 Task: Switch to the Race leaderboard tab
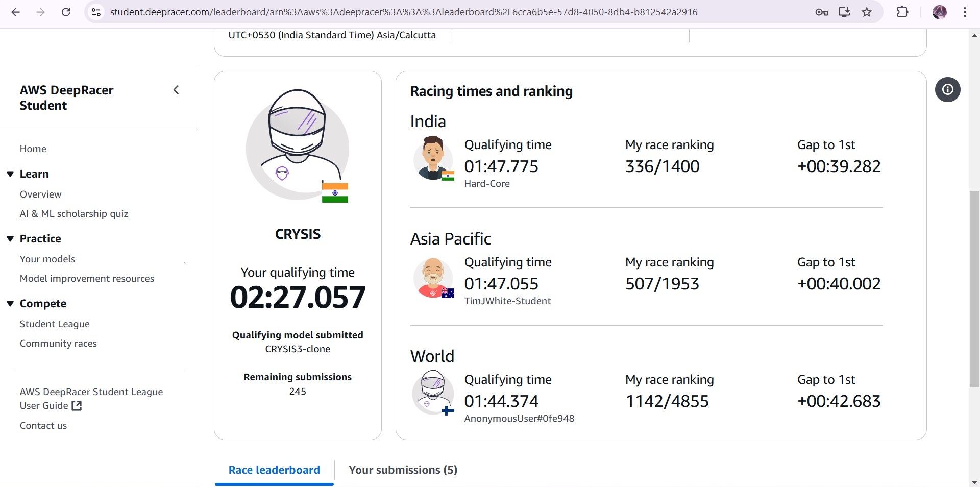(x=274, y=470)
